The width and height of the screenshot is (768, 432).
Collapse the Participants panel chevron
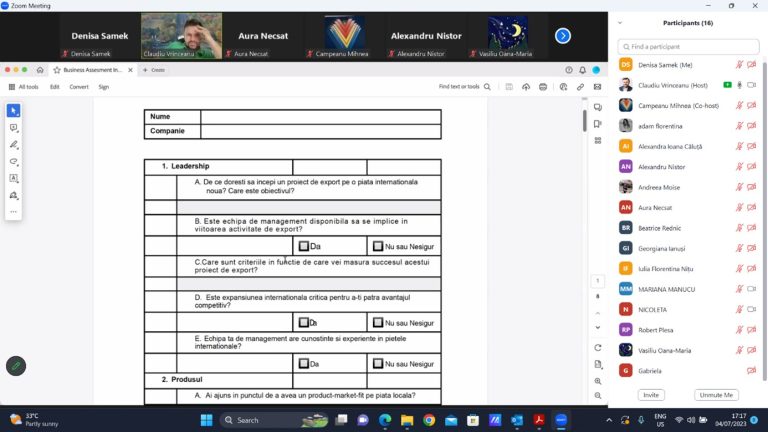[x=620, y=22]
